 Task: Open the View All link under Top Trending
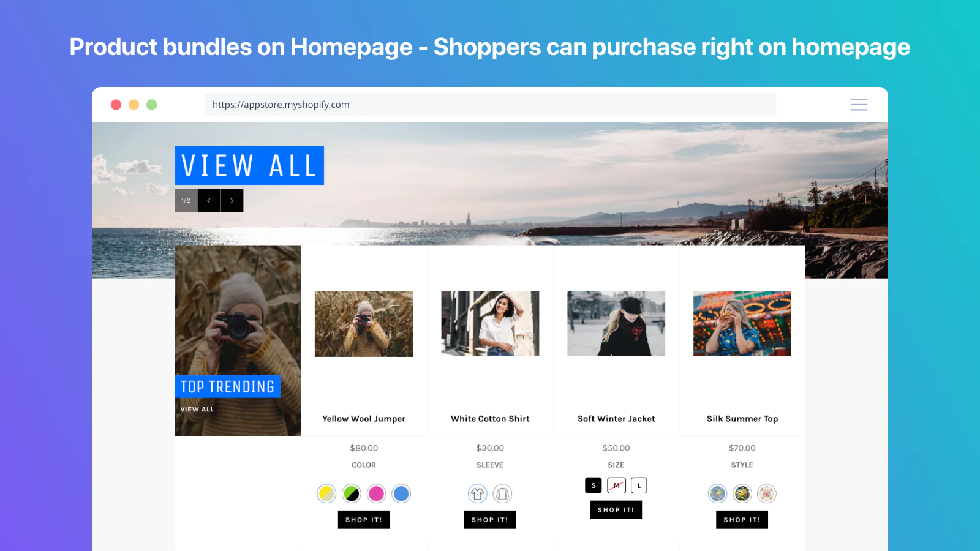click(197, 410)
